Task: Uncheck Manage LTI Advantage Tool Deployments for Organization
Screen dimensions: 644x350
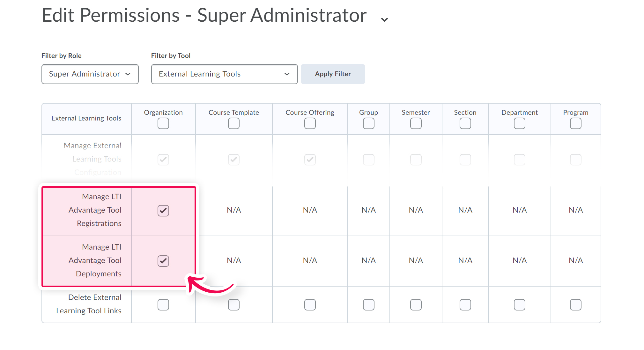Action: (163, 261)
